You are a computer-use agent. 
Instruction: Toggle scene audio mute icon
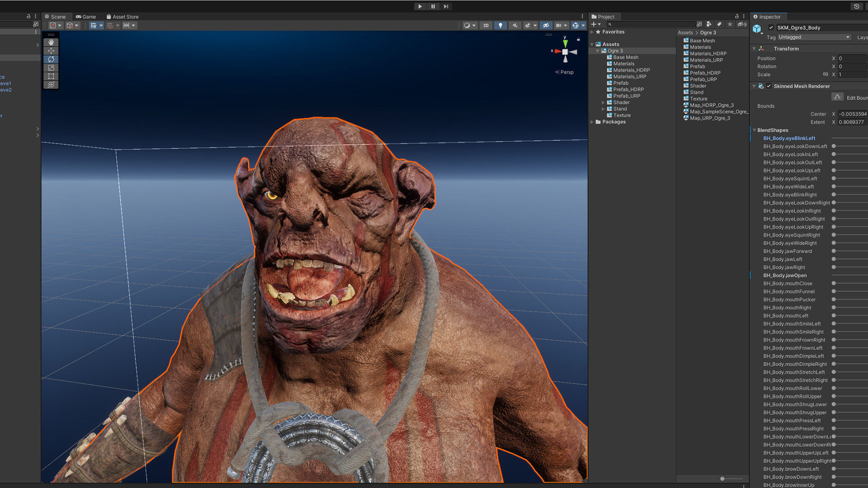pos(514,25)
